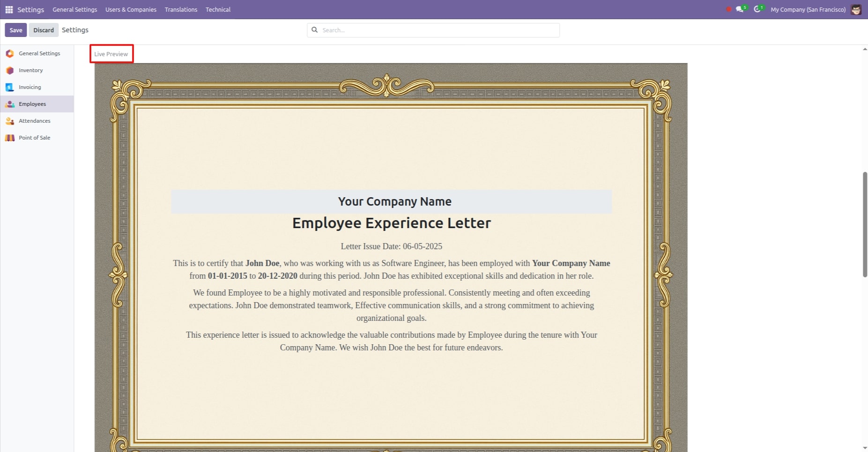Open the Translations menu

click(x=181, y=9)
